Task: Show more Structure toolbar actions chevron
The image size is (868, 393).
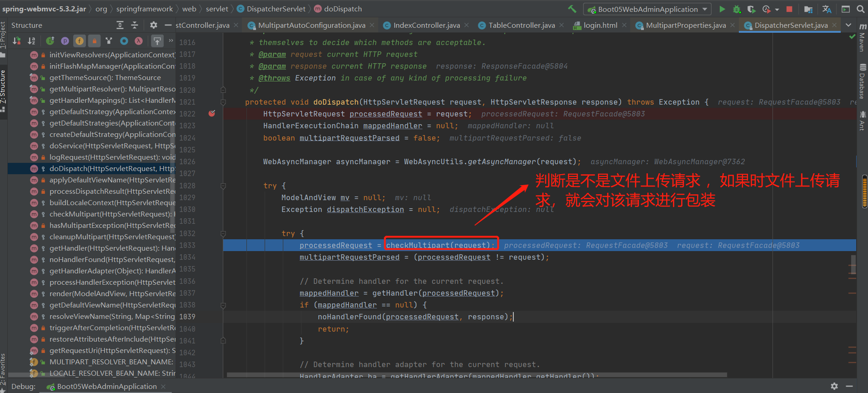Action: (x=171, y=40)
